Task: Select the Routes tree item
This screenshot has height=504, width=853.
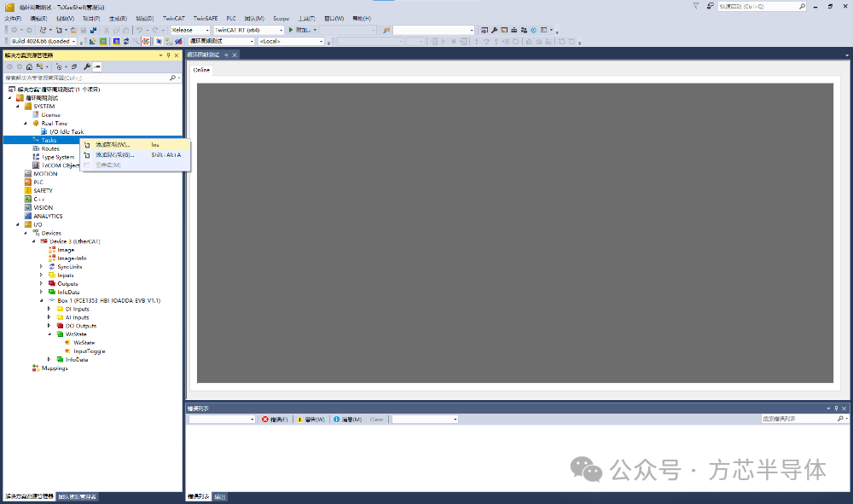Action: (x=50, y=148)
